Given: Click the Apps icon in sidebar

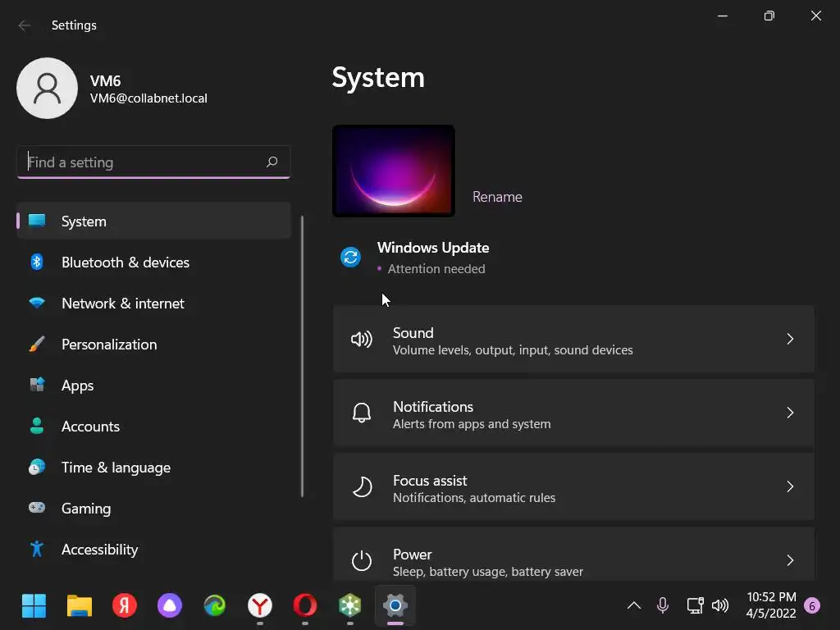Looking at the screenshot, I should point(37,385).
